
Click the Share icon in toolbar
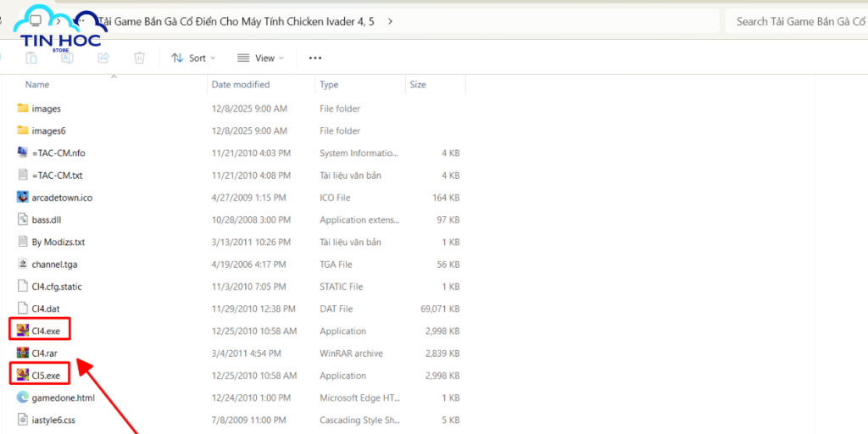click(103, 58)
